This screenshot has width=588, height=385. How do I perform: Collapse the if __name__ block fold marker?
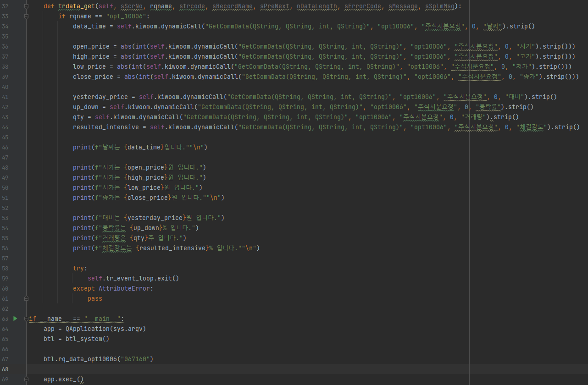(x=26, y=319)
